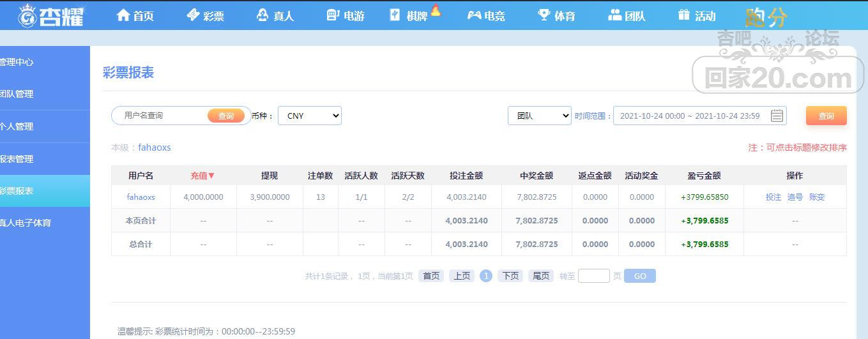
Task: Go to the 电竞 esports section
Action: click(486, 15)
